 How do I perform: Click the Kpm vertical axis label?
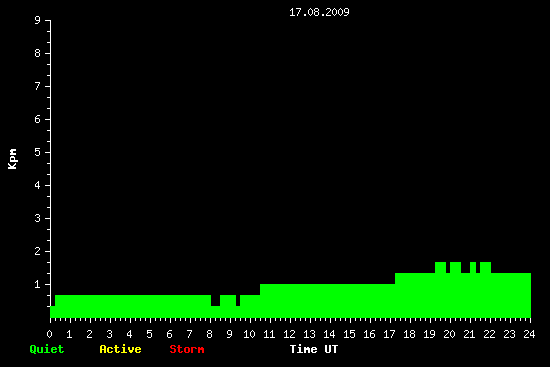tap(13, 159)
